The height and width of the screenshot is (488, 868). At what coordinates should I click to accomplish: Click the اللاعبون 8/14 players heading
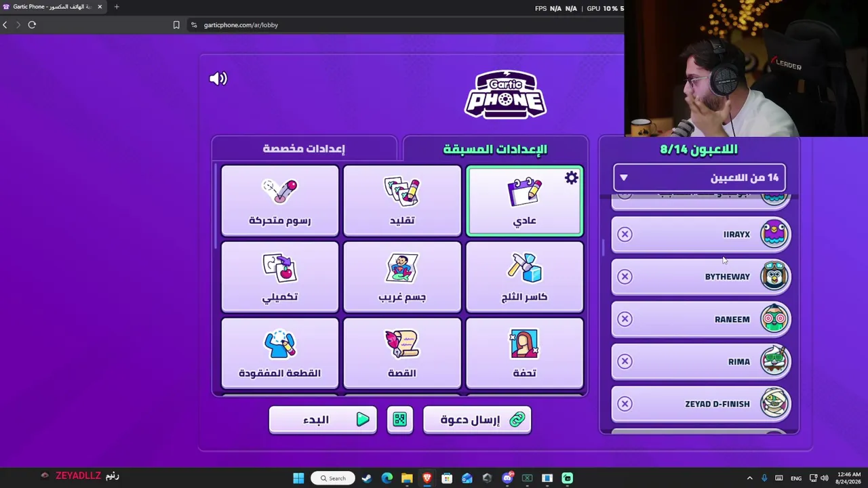coord(699,149)
